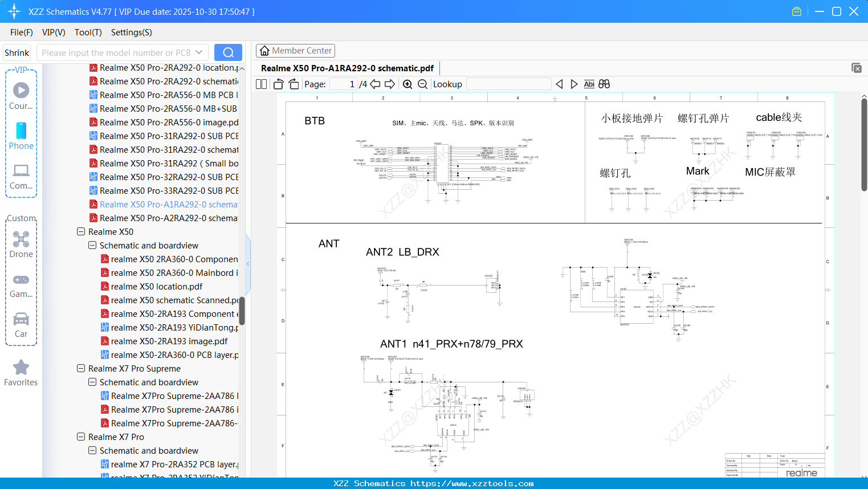Collapse Schematic and boardview under Realme X7 Pro
This screenshot has height=489, width=868.
point(92,451)
